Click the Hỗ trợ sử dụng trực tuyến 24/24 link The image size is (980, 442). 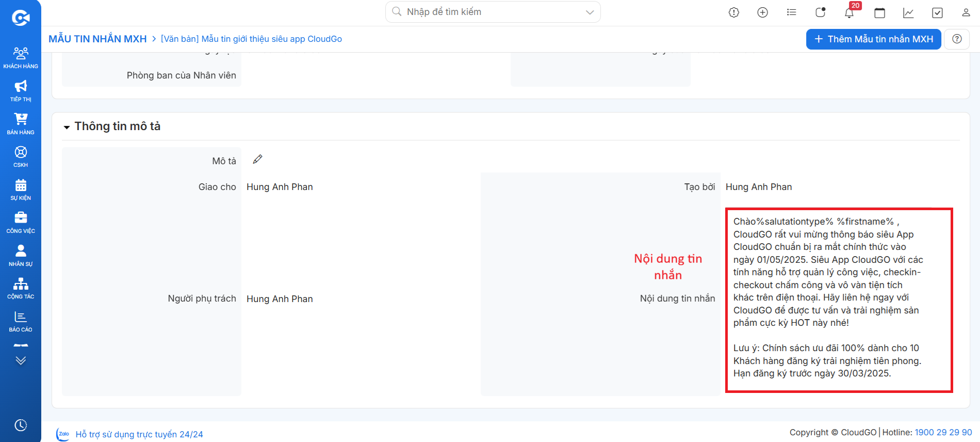(139, 434)
